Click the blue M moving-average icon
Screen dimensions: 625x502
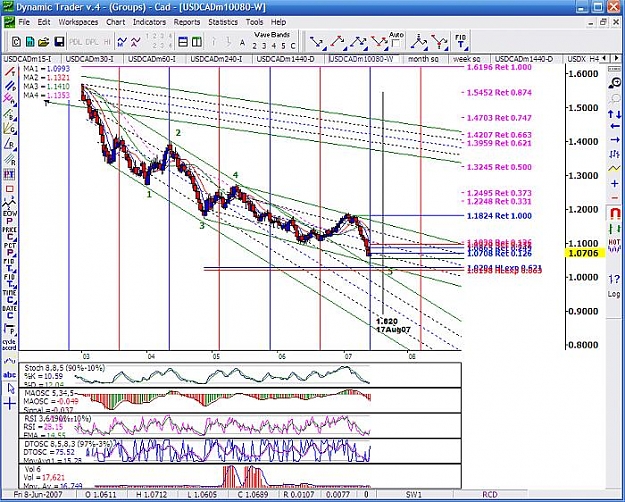pyautogui.click(x=122, y=41)
